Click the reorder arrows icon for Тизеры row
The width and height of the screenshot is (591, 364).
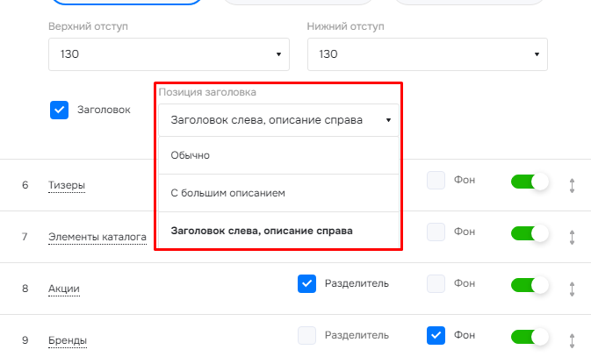point(572,186)
